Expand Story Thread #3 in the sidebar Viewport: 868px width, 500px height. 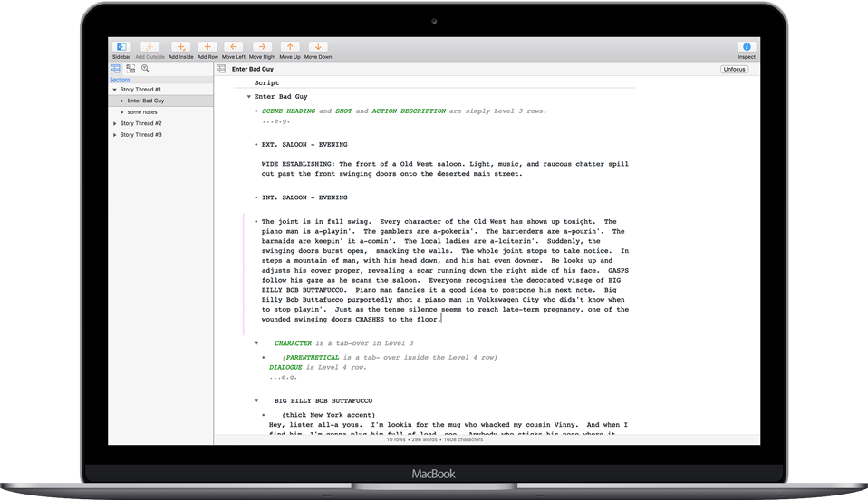click(x=114, y=135)
